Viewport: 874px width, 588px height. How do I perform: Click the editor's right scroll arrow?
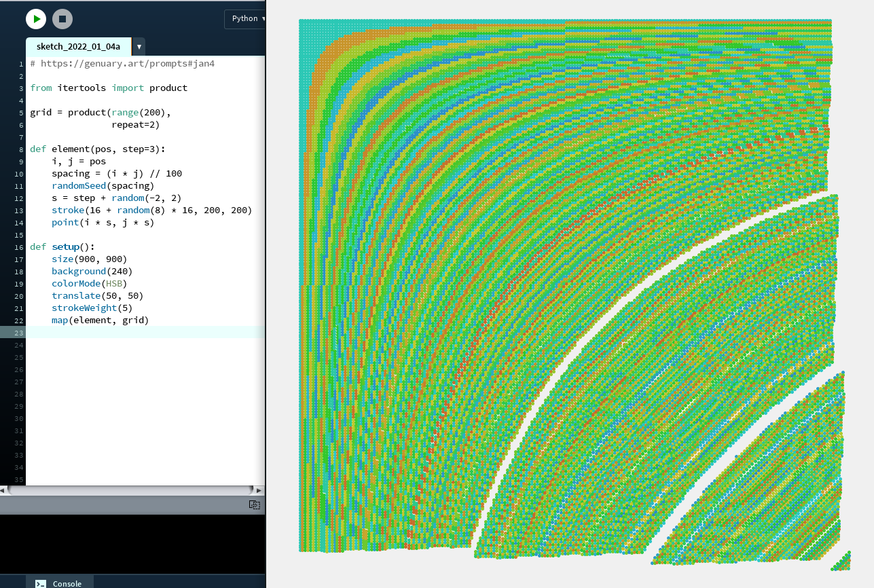(x=258, y=490)
